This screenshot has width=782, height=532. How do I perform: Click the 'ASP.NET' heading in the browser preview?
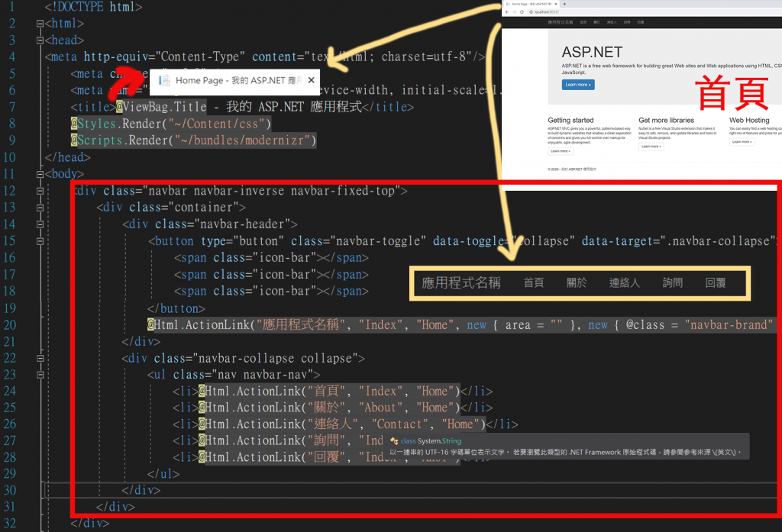[x=592, y=53]
